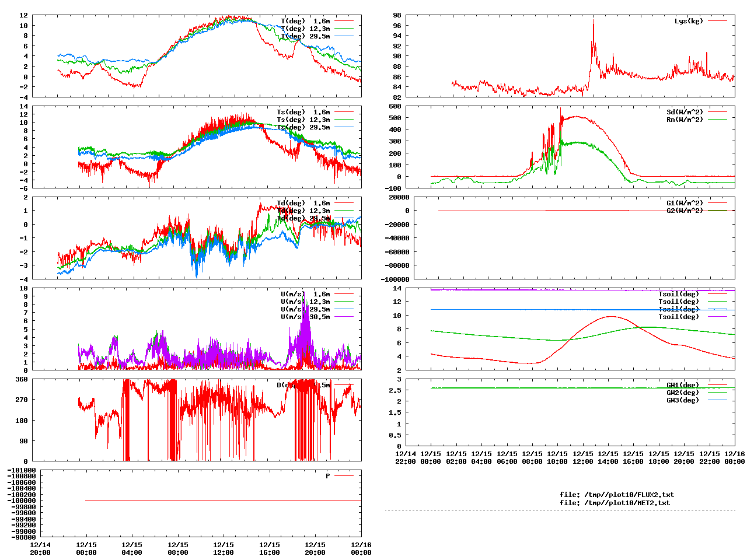The width and height of the screenshot is (747, 560).
Task: Click the green line sample beside 'Rn(W/m^2)'
Action: [718, 120]
